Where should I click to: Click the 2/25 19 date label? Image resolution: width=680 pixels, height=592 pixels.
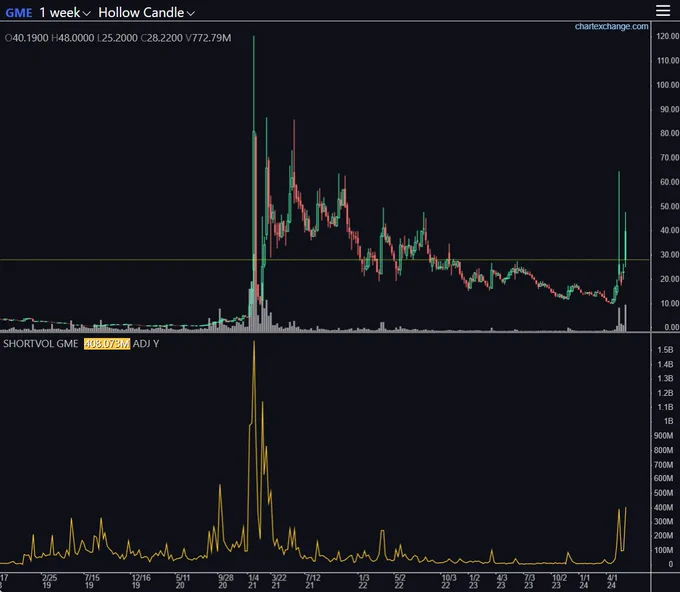pos(49,582)
